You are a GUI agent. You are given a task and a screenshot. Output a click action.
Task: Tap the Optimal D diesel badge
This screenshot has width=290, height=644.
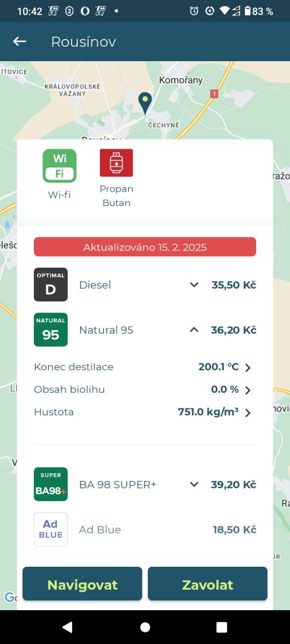(x=50, y=284)
